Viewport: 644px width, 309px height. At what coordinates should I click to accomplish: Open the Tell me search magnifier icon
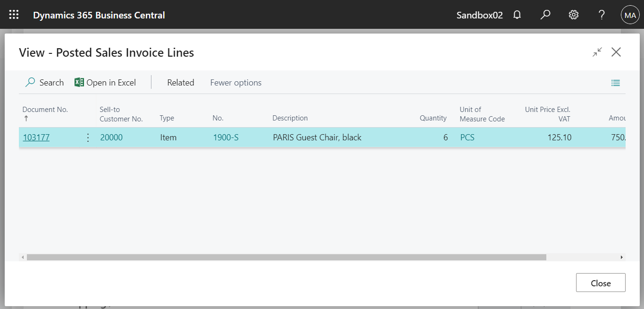545,15
